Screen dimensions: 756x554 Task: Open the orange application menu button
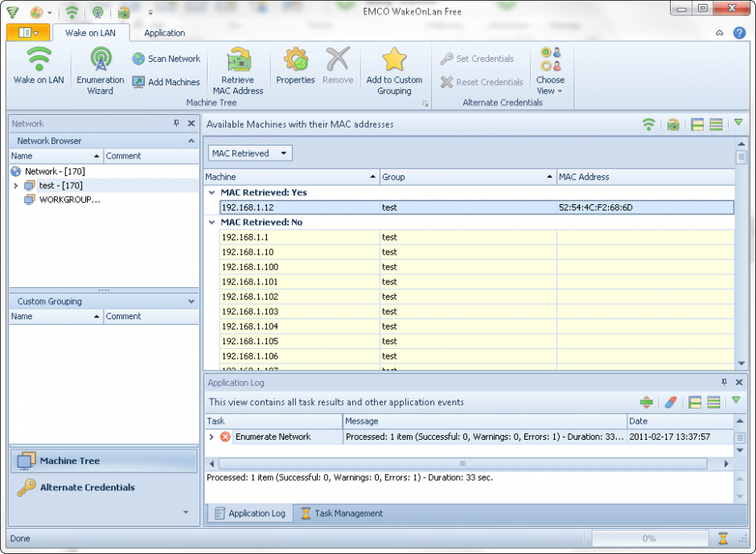coord(28,32)
